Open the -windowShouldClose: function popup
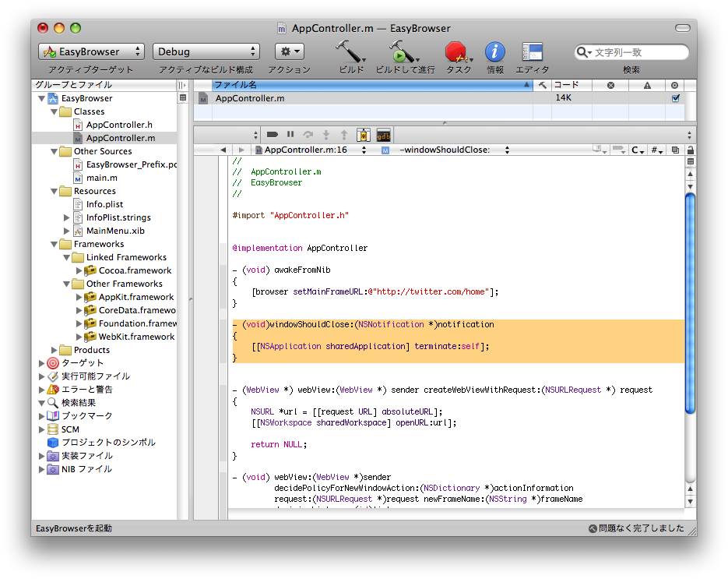Screen dimensions: 728x579 pos(445,150)
